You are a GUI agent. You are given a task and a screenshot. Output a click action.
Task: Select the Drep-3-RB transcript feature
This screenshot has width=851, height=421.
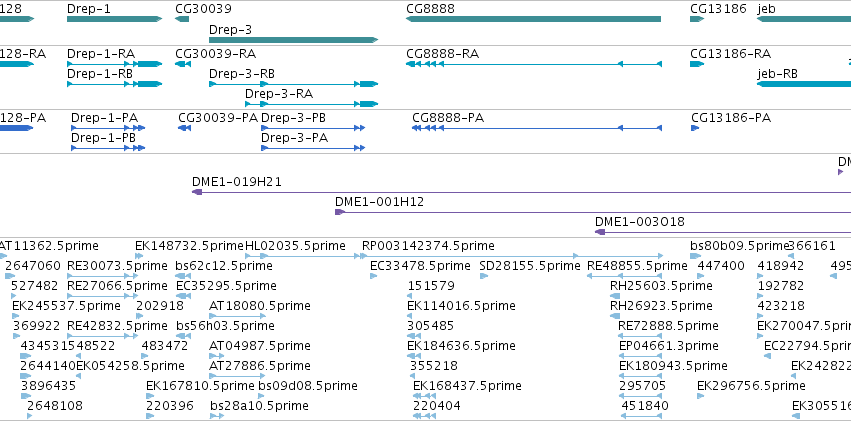294,84
